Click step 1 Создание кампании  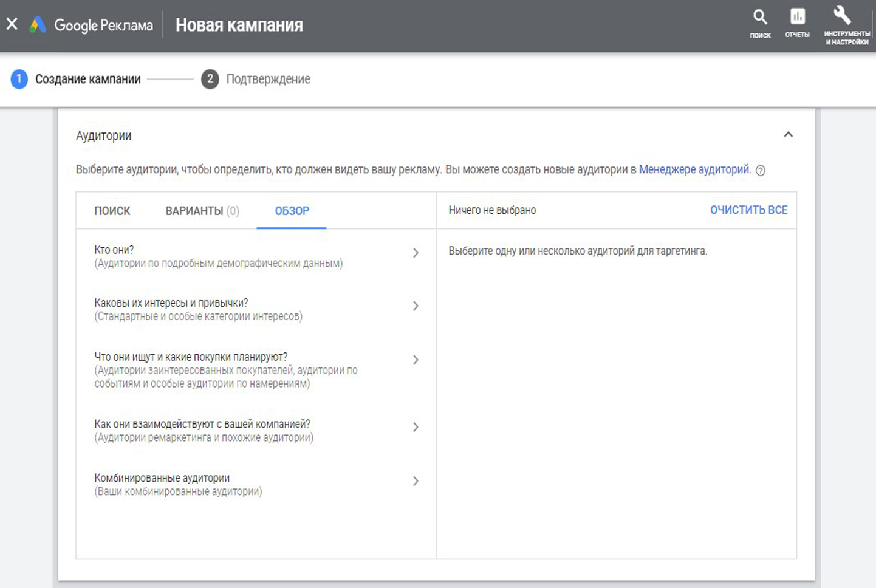(x=87, y=79)
